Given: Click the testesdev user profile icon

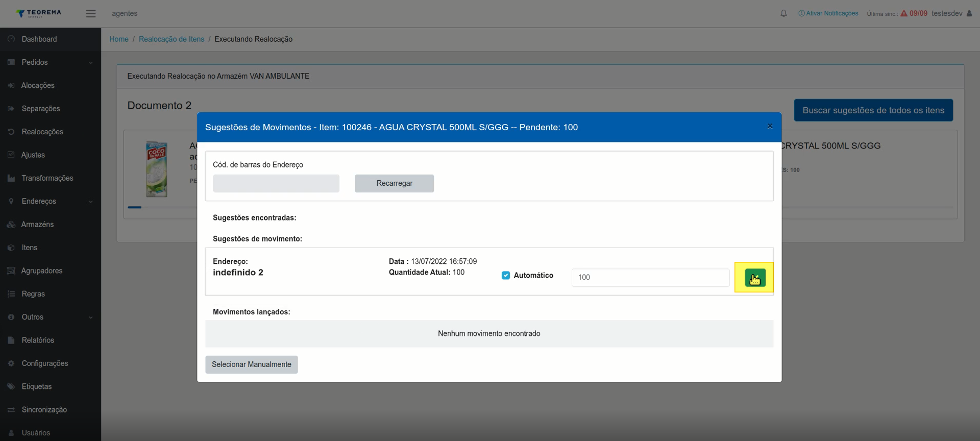Looking at the screenshot, I should pyautogui.click(x=969, y=14).
